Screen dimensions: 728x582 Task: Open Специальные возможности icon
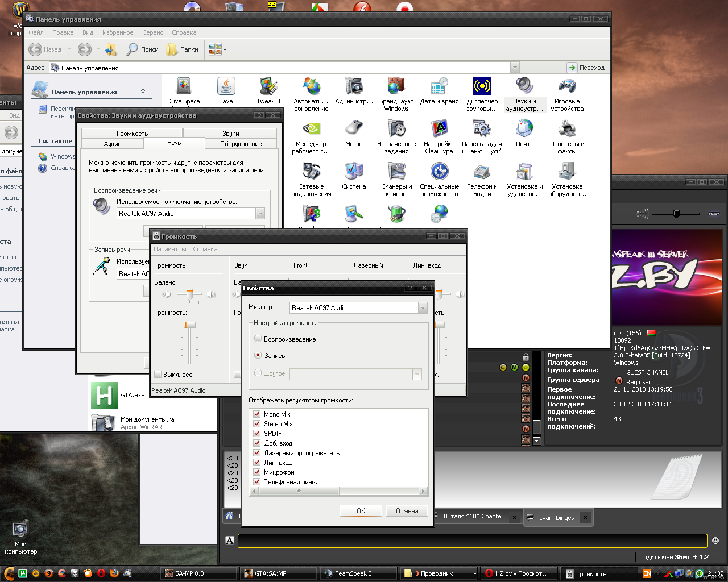click(439, 180)
